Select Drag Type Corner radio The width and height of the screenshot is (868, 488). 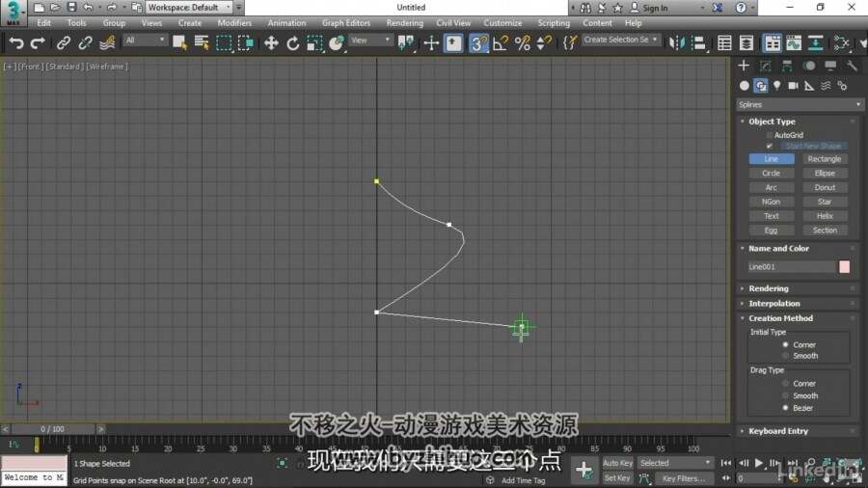785,384
